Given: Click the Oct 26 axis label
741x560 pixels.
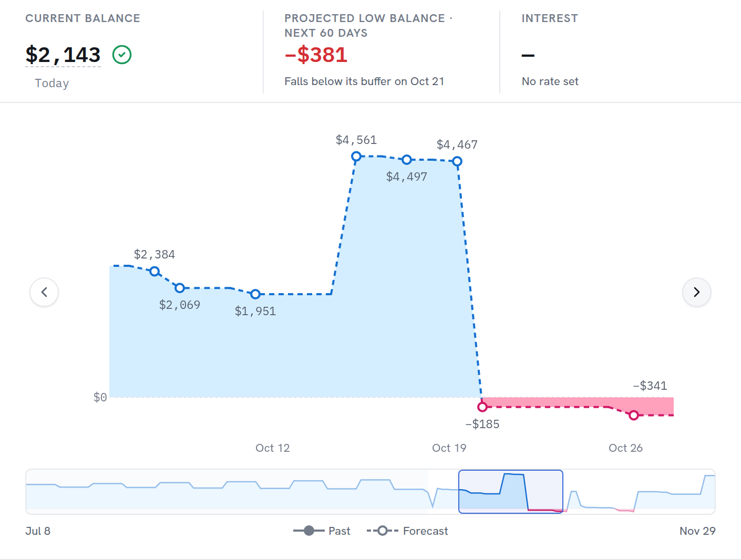Looking at the screenshot, I should tap(625, 448).
